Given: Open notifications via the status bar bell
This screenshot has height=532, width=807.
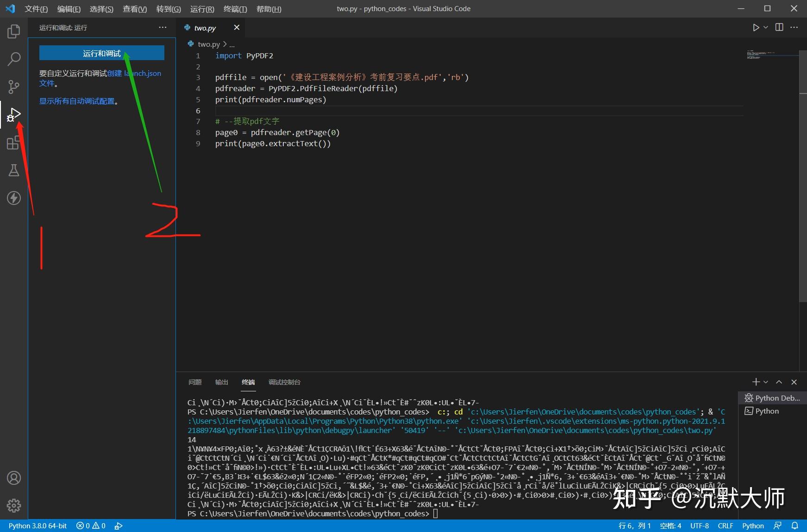Looking at the screenshot, I should (795, 526).
